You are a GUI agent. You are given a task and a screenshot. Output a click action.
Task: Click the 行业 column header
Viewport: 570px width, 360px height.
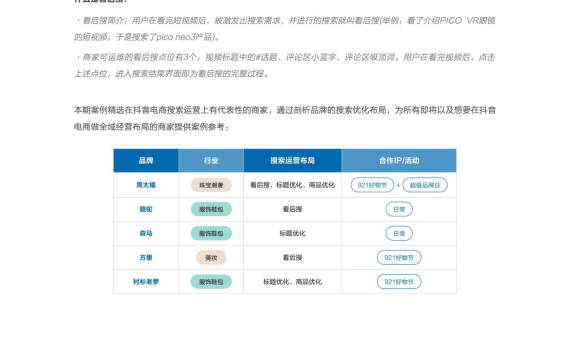pos(211,160)
